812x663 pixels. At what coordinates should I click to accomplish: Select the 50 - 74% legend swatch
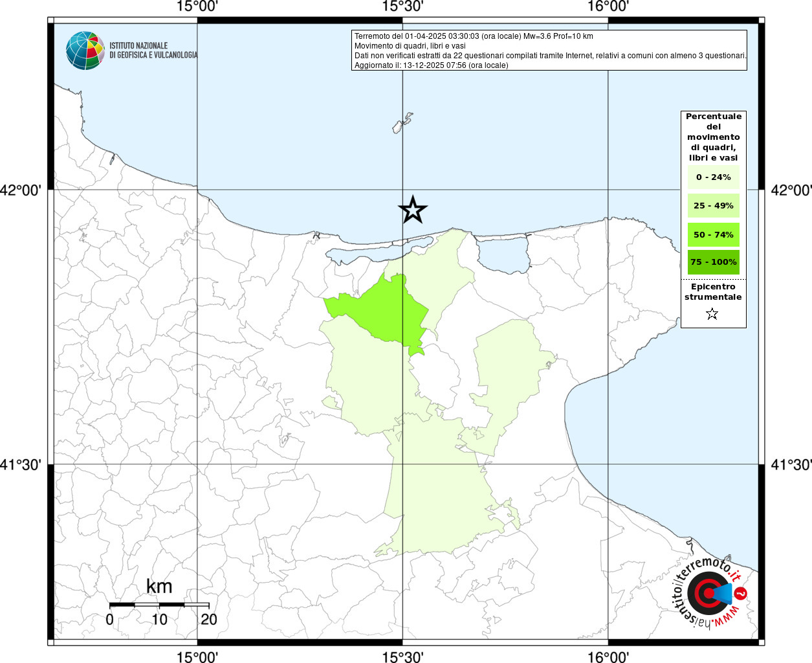pos(714,234)
